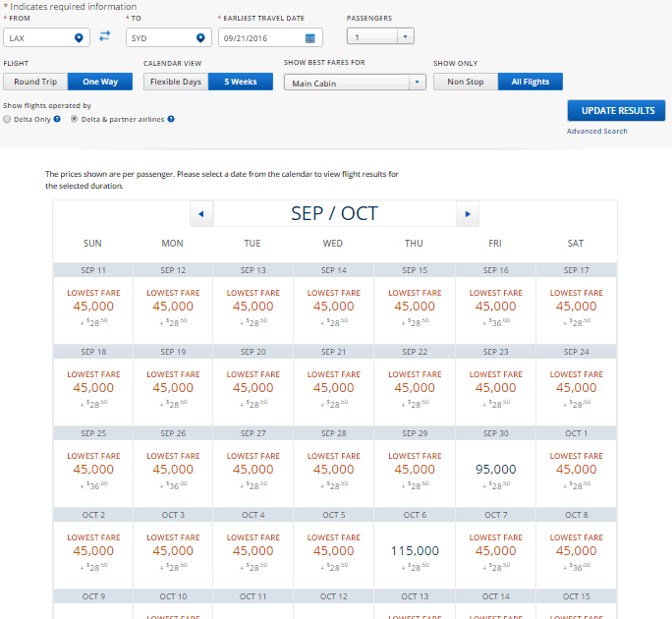The height and width of the screenshot is (619, 672).
Task: Click the TO field containing SYD
Action: point(169,37)
